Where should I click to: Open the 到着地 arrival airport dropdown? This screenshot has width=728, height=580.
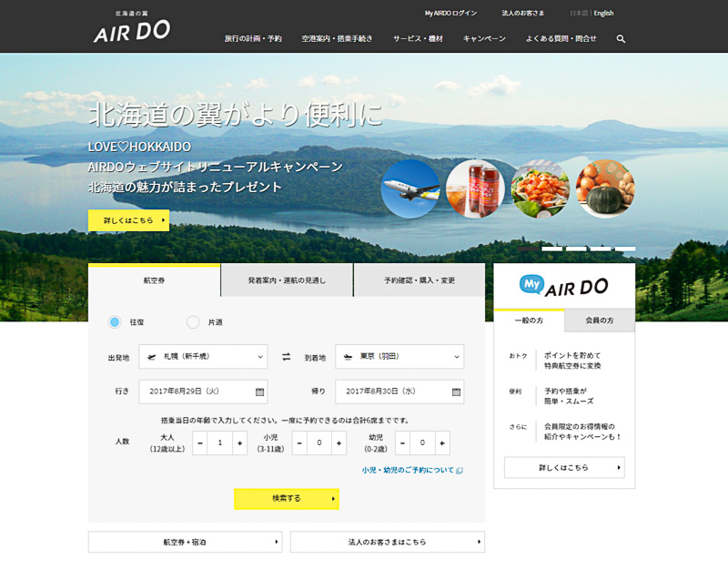[399, 357]
